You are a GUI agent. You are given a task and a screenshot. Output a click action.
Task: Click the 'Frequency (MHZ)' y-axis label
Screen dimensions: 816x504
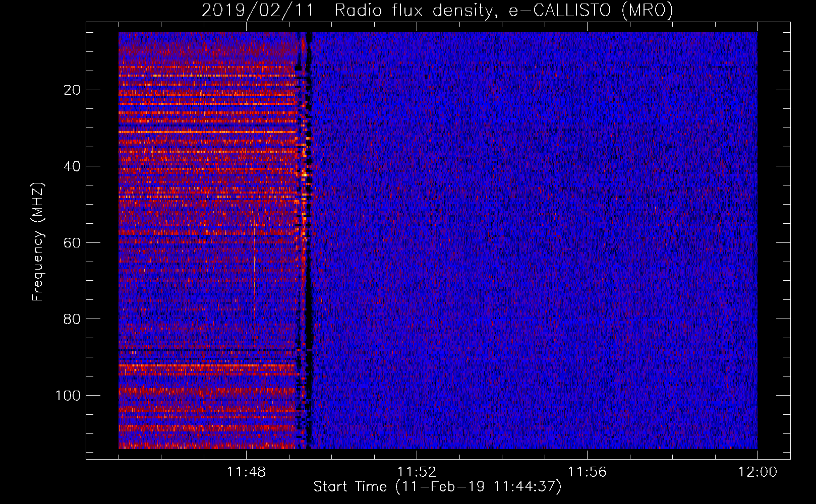(38, 242)
